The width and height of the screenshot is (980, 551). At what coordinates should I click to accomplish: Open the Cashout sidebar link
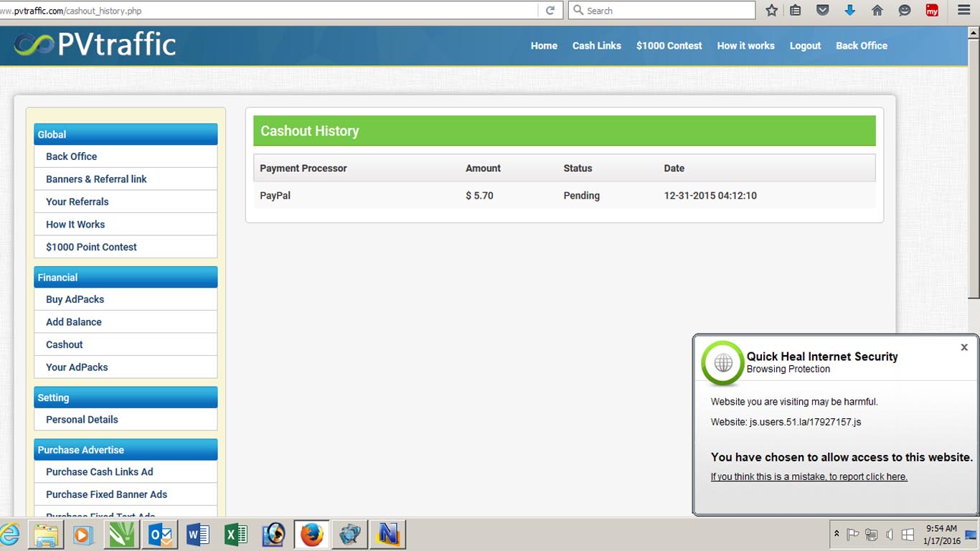point(126,344)
